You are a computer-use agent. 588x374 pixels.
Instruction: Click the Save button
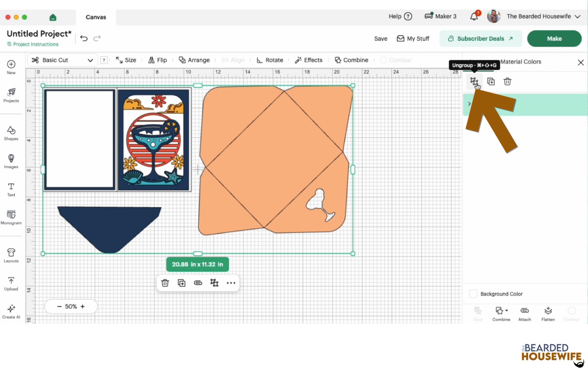click(x=381, y=39)
